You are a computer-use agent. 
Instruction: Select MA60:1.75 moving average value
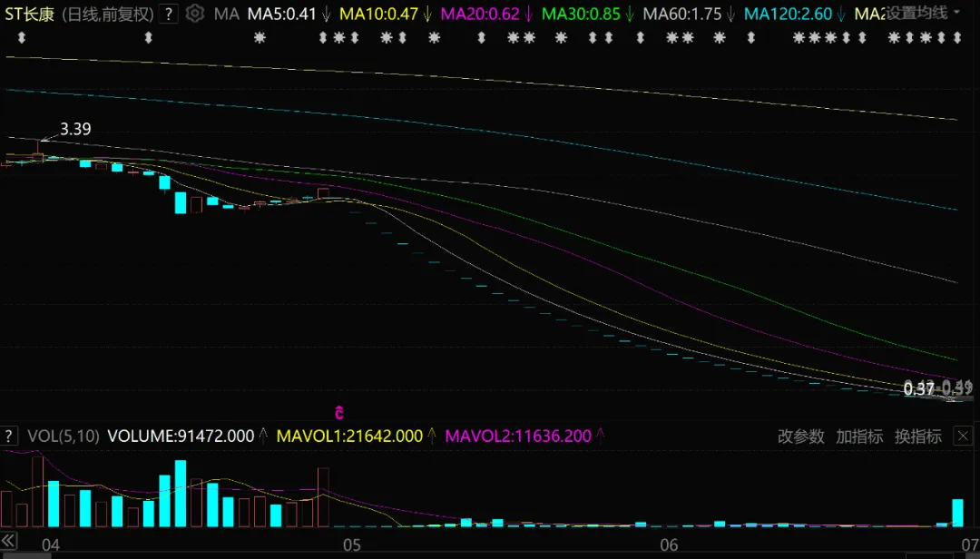tap(682, 14)
